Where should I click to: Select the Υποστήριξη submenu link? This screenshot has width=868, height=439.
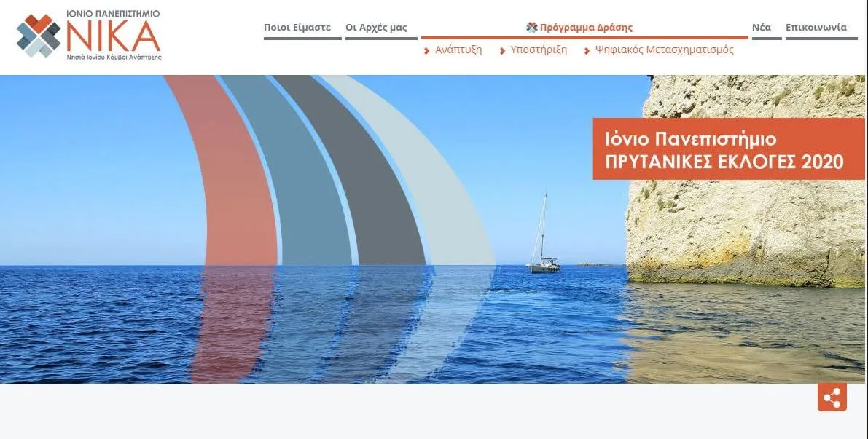(539, 50)
